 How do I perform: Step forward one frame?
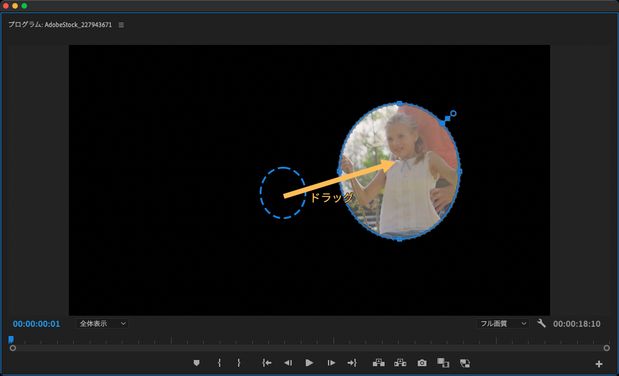[x=331, y=363]
